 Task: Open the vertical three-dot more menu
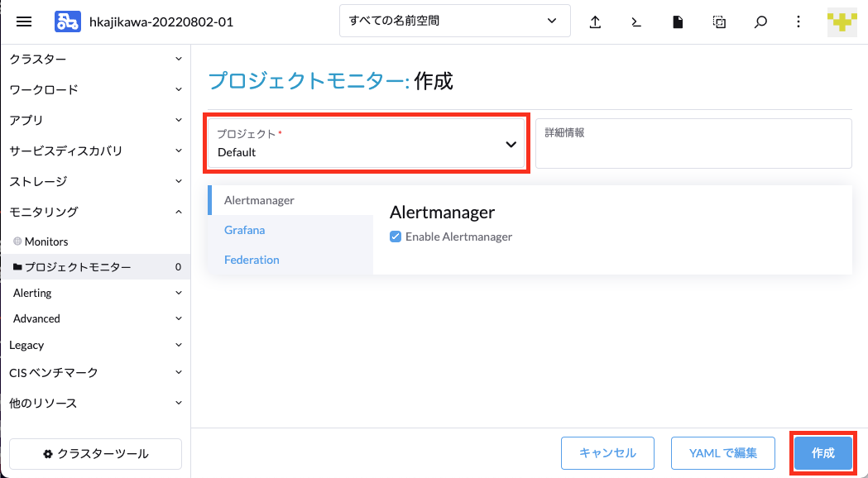click(798, 22)
